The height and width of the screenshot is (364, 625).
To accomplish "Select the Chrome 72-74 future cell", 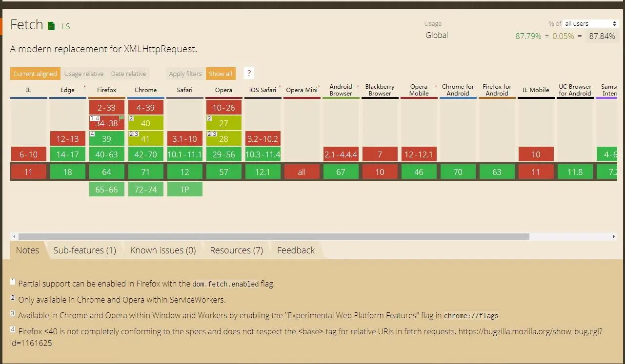I will click(145, 190).
